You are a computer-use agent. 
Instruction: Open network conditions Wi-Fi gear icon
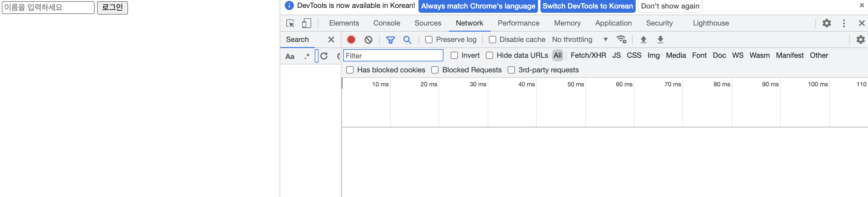click(x=621, y=40)
